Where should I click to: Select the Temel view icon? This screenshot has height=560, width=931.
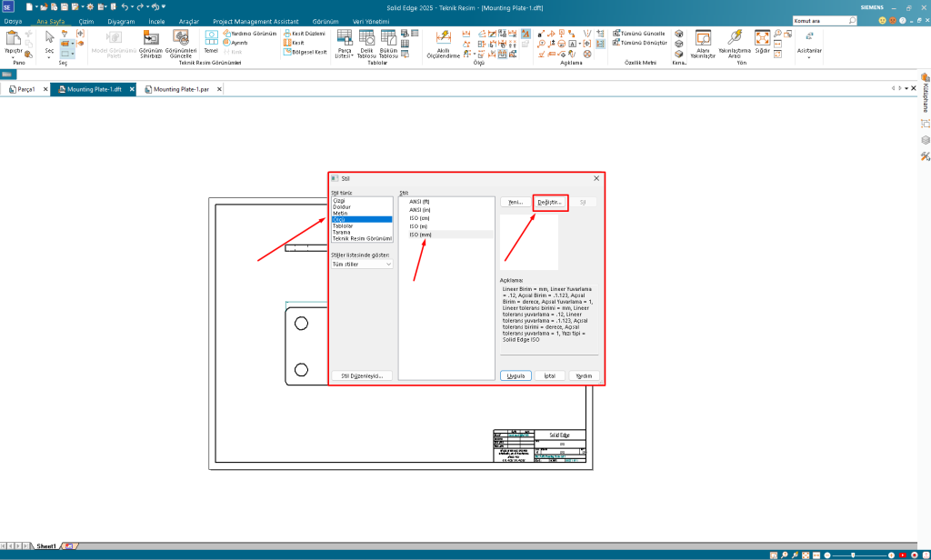point(211,38)
